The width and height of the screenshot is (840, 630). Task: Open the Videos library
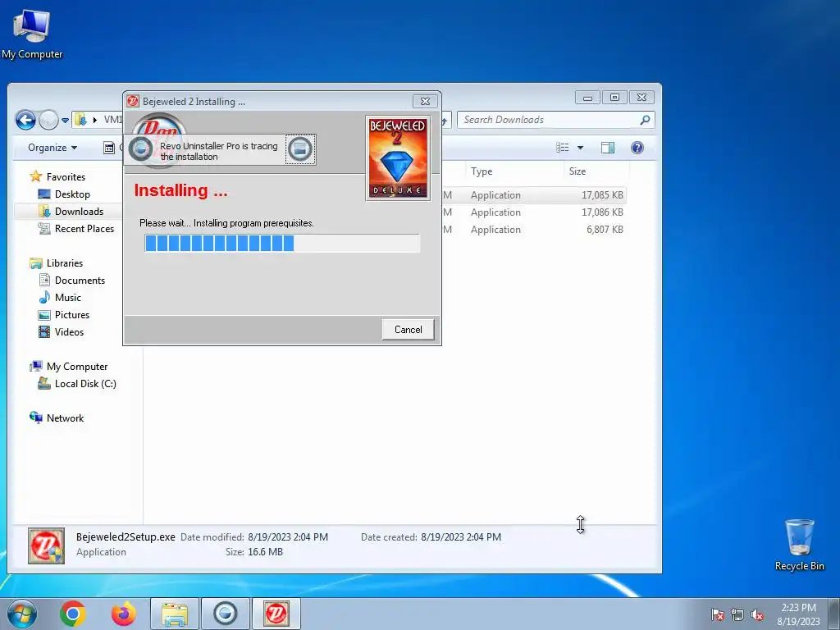coord(69,331)
